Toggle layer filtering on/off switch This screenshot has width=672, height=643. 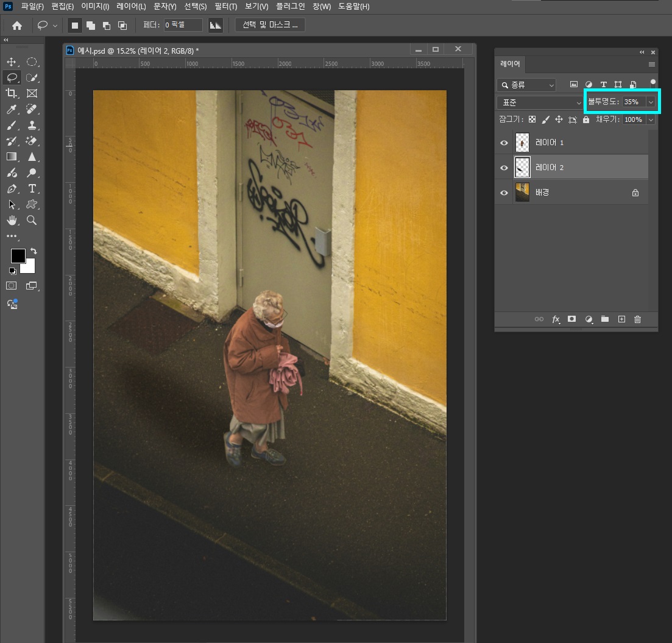653,82
